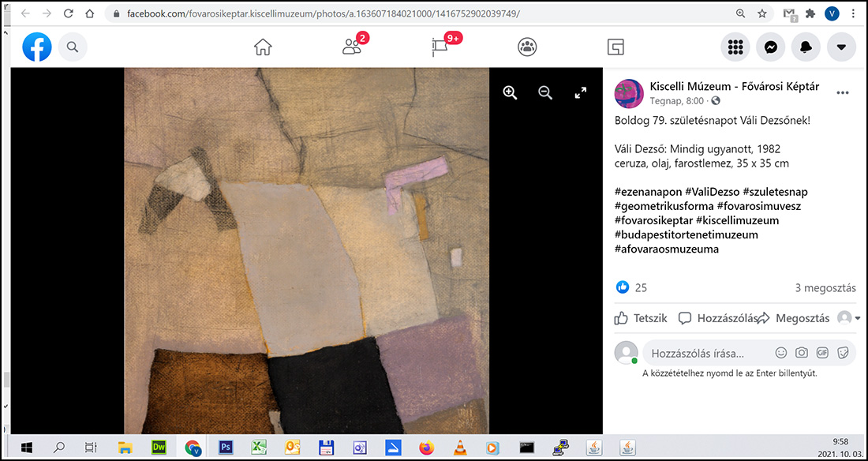The image size is (868, 461).
Task: Zoom in on the photo
Action: [x=510, y=92]
